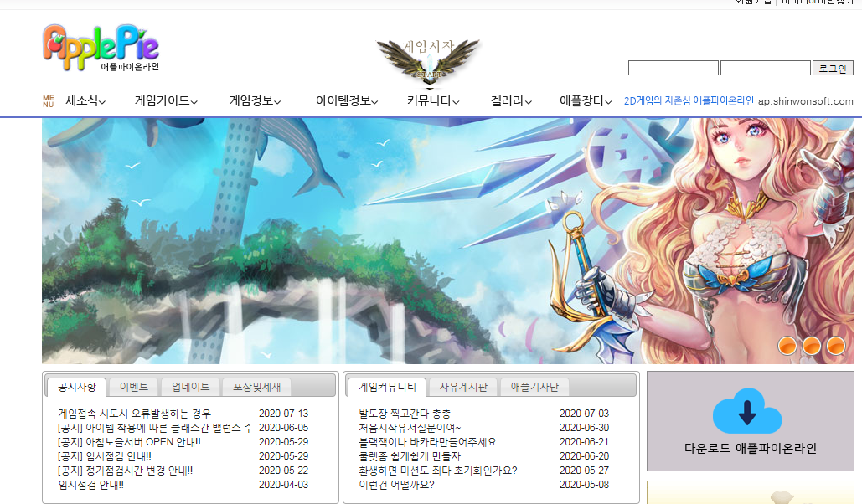Expand the 커뮤니티 menu

pos(433,101)
